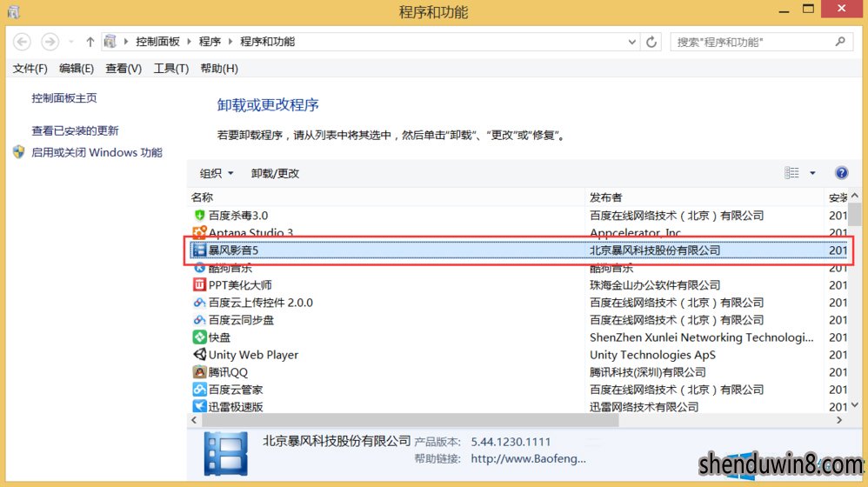Click publisher 珠海金山办公软件有限公司

coord(655,285)
